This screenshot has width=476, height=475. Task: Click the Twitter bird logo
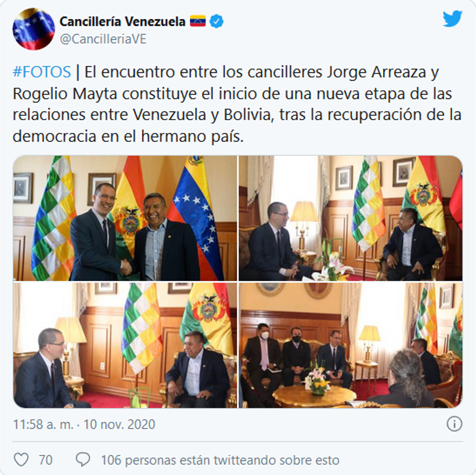[452, 19]
